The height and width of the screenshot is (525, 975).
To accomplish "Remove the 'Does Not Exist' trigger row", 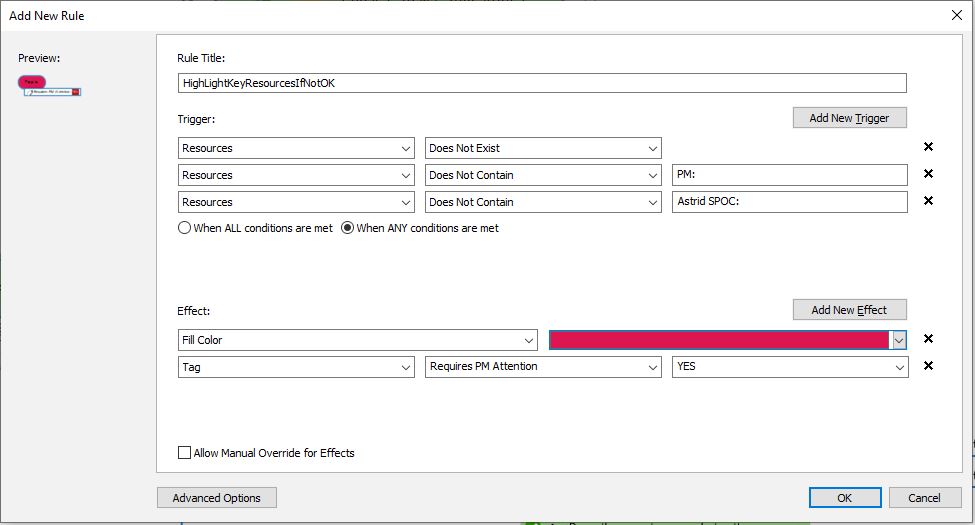I will [928, 147].
